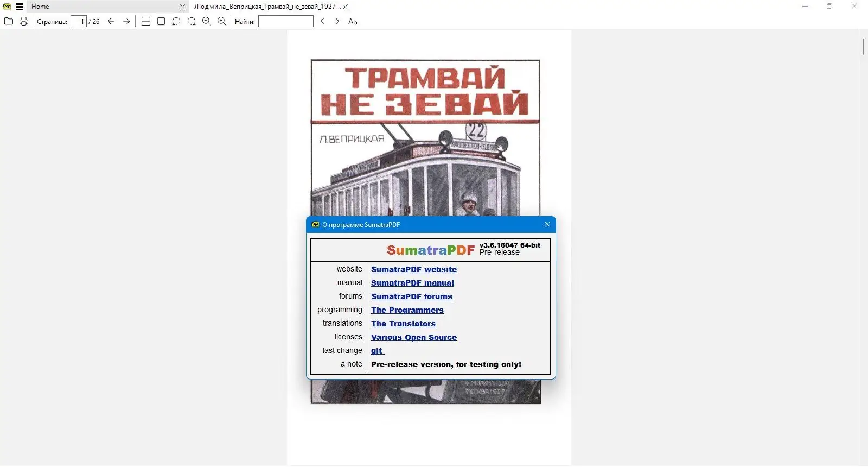The image size is (868, 467).
Task: Click the book cover title ТРАМВАЙ НЕ ЗЕВАЙ
Action: (x=425, y=91)
